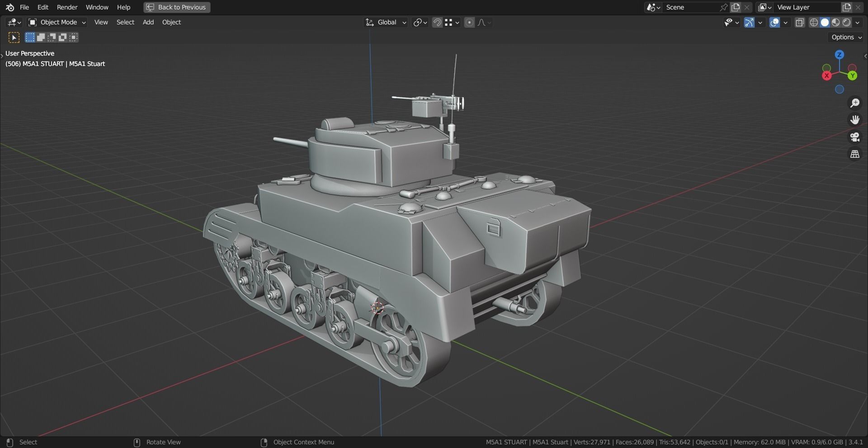
Task: Open the proportional editing falloff menu
Action: pyautogui.click(x=484, y=22)
